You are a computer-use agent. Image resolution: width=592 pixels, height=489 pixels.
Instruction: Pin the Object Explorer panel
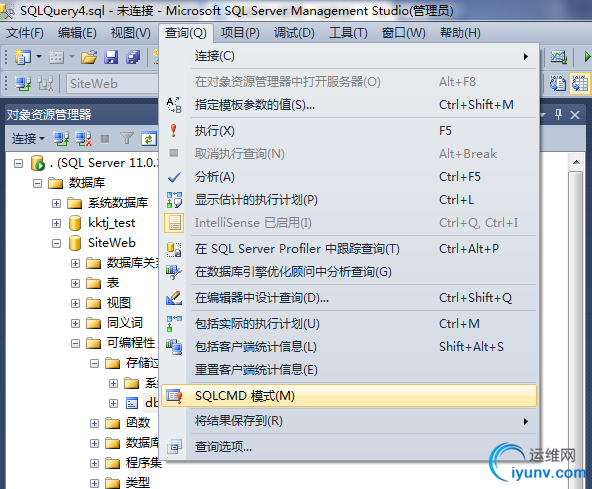558,114
